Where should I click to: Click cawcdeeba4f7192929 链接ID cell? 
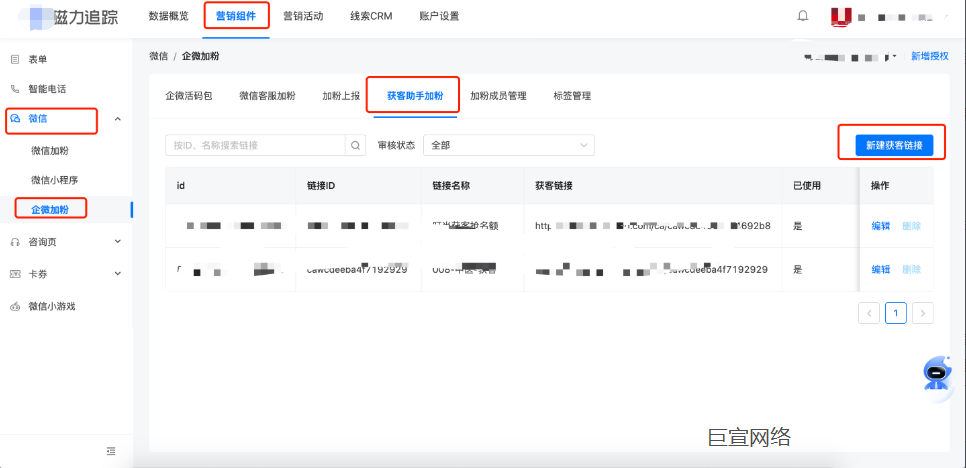tap(357, 269)
